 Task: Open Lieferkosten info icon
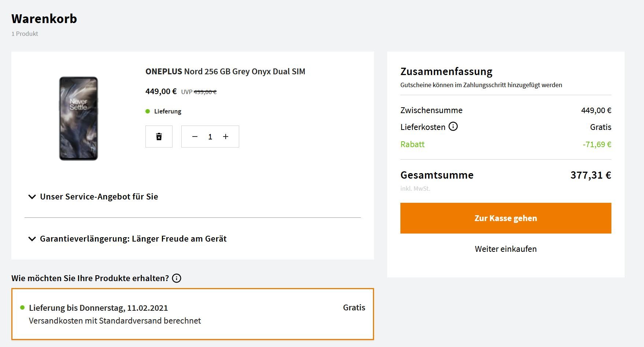(453, 127)
